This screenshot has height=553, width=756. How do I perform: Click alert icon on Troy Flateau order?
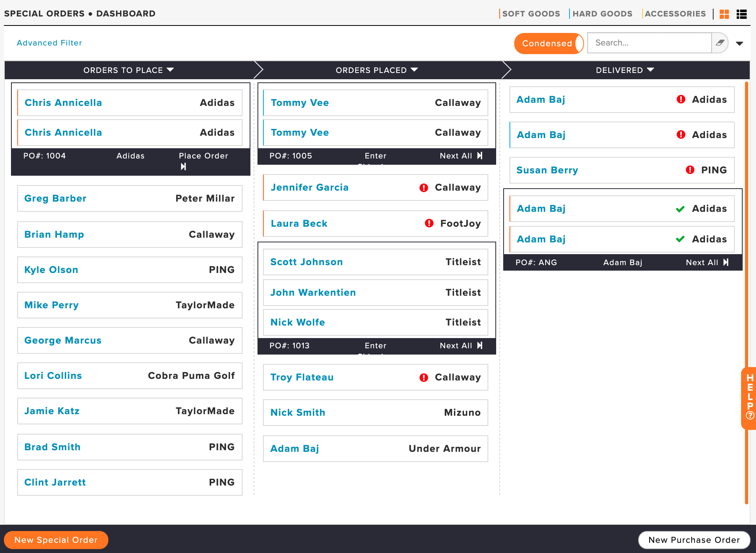[424, 378]
